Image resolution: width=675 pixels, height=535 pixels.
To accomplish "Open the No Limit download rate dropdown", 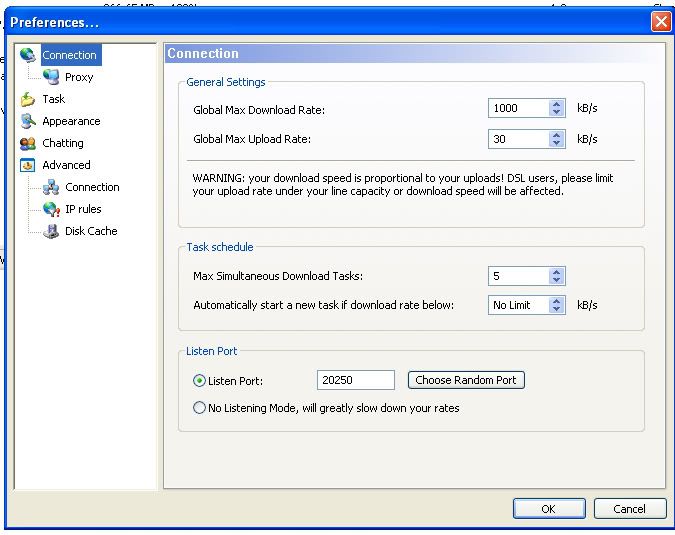I will [x=557, y=305].
